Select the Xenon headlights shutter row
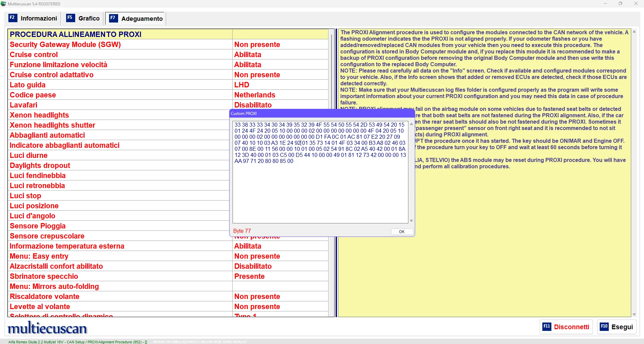 [119, 125]
